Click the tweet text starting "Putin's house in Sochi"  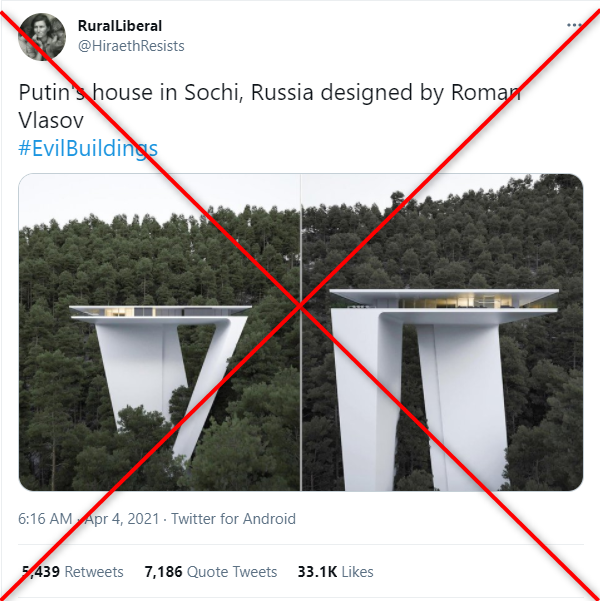[x=270, y=107]
